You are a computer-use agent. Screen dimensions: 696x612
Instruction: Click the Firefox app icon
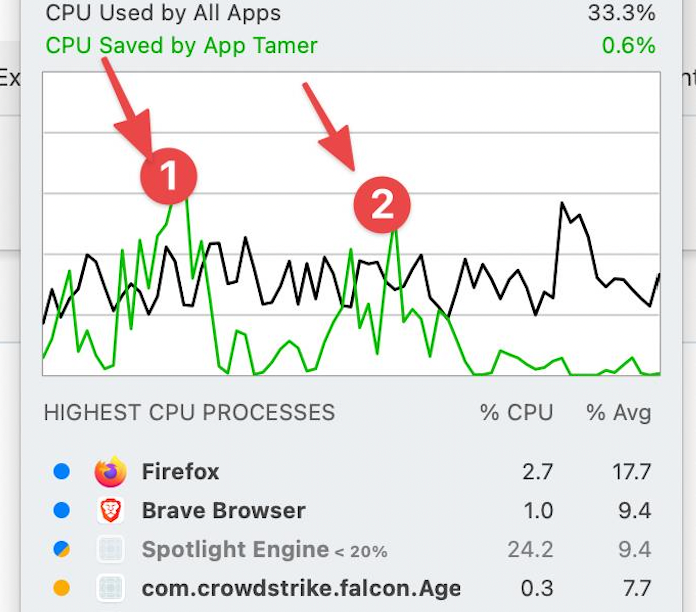tap(111, 471)
